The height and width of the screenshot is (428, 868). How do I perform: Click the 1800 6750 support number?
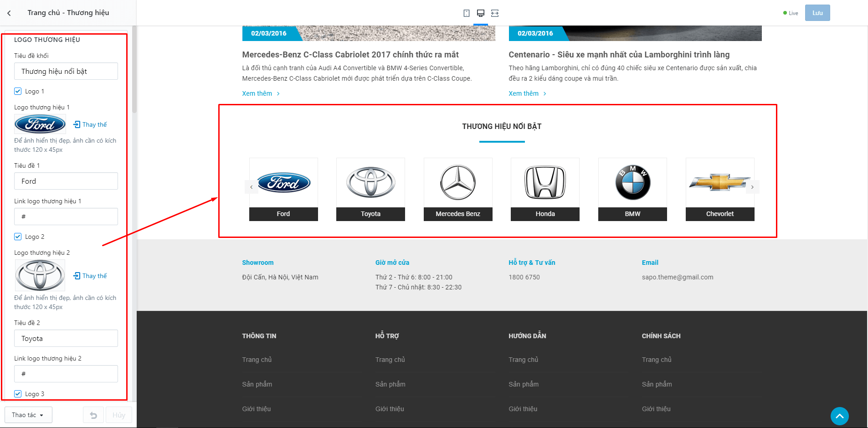pos(524,277)
